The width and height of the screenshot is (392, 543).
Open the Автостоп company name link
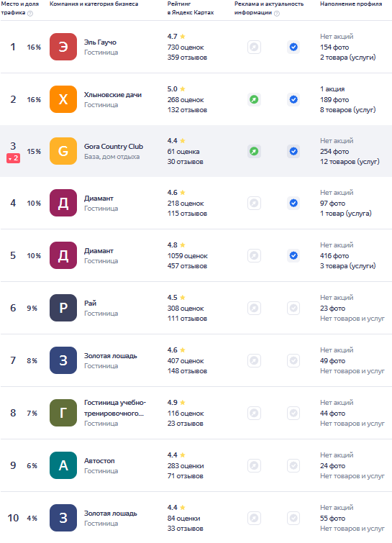tap(99, 460)
